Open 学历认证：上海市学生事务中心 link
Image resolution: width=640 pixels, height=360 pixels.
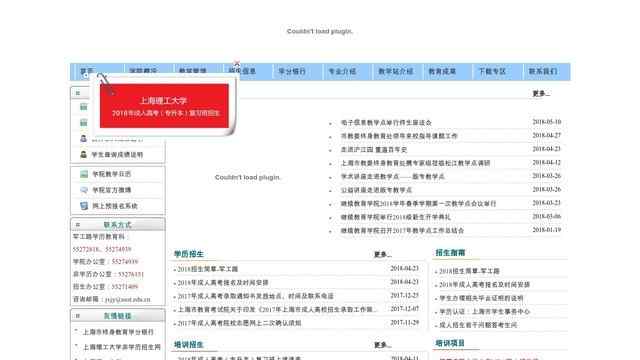[484, 311]
